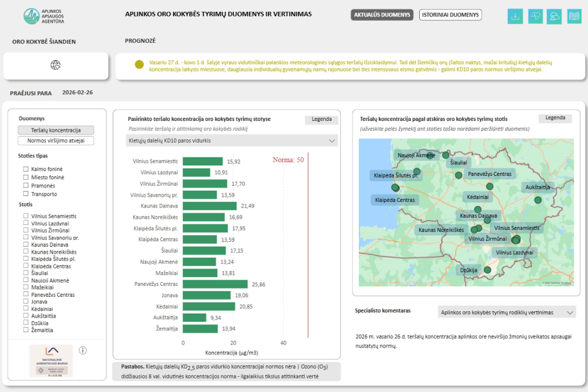This screenshot has width=588, height=392.
Task: Tick the Transporto checkbox
Action: 26,193
